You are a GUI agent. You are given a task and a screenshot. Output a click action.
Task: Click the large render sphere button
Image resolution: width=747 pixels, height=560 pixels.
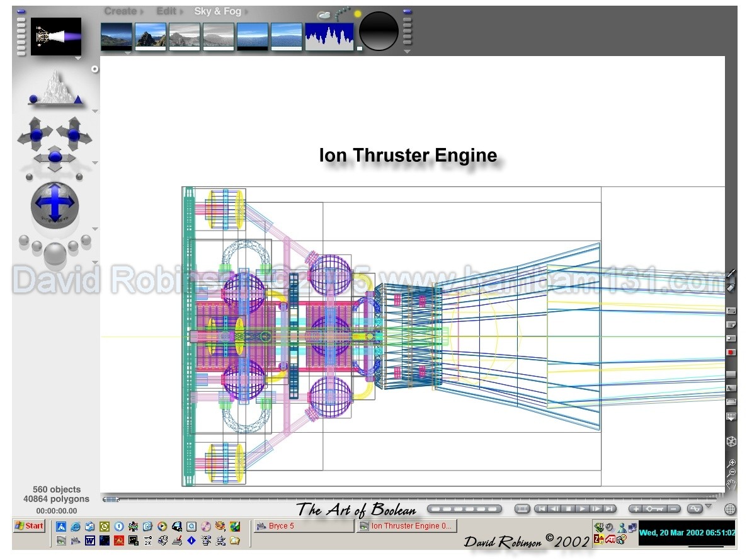(55, 254)
